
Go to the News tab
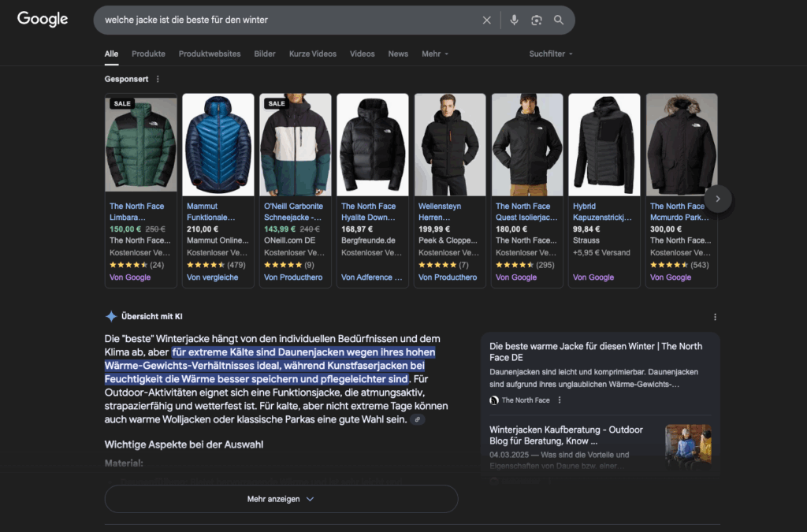pos(398,54)
